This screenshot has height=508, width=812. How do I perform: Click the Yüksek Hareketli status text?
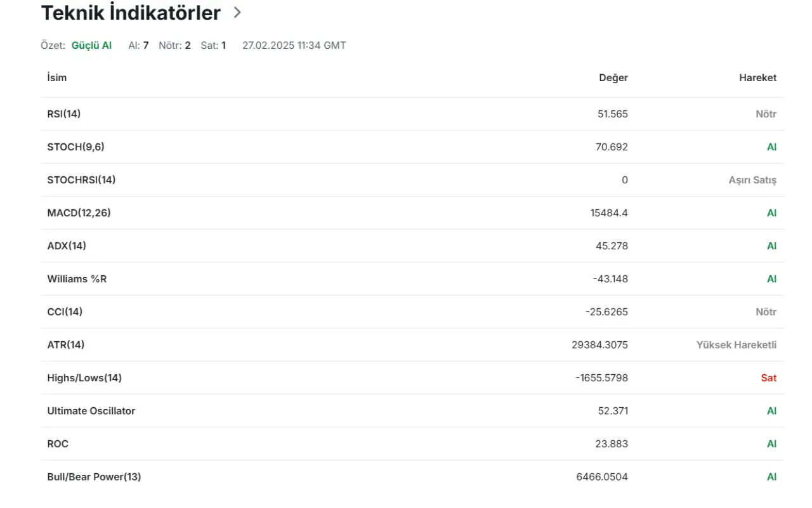click(736, 345)
